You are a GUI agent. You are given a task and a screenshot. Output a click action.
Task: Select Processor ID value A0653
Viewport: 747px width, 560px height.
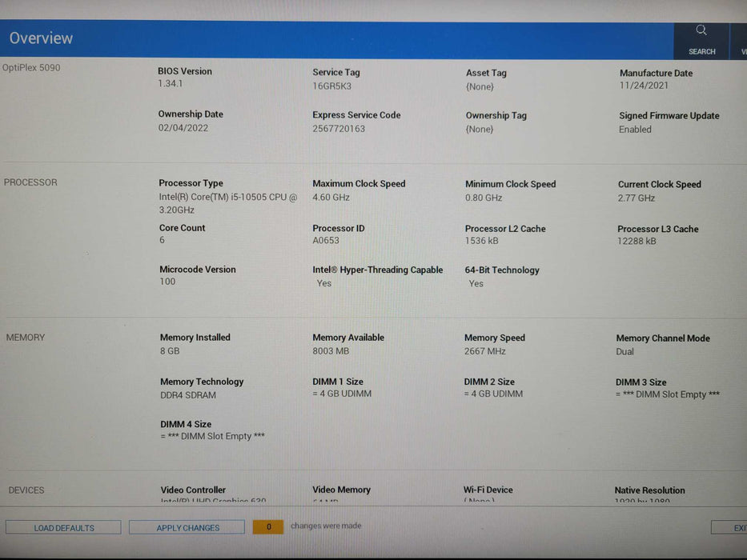point(326,241)
